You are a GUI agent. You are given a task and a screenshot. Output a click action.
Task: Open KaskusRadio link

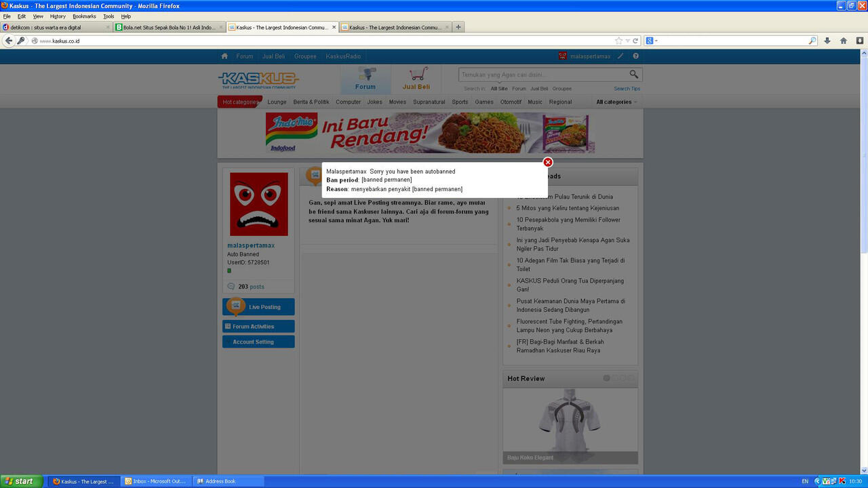pos(343,56)
